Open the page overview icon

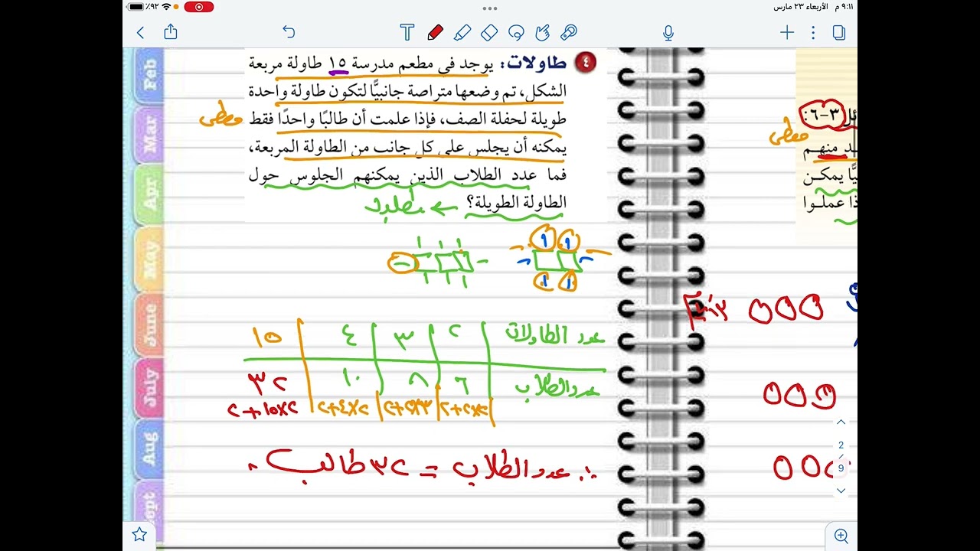click(x=839, y=32)
